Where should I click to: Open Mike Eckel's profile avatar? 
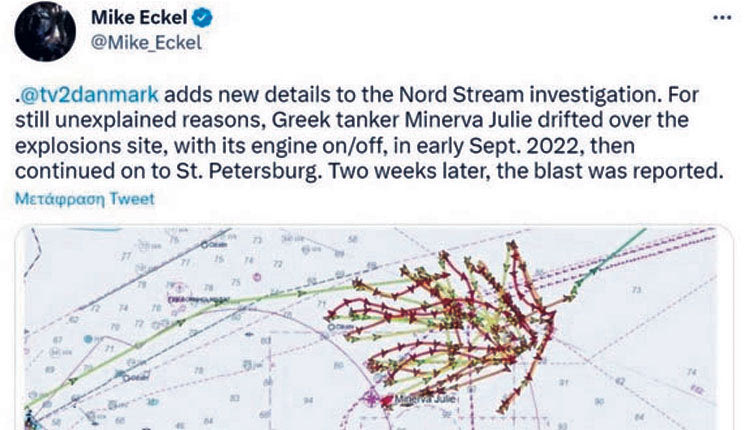pyautogui.click(x=45, y=31)
